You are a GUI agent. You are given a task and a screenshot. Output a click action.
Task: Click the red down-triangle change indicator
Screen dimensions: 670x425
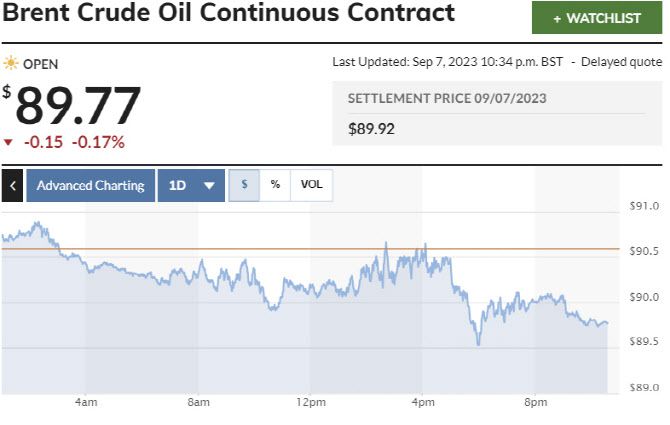point(9,142)
